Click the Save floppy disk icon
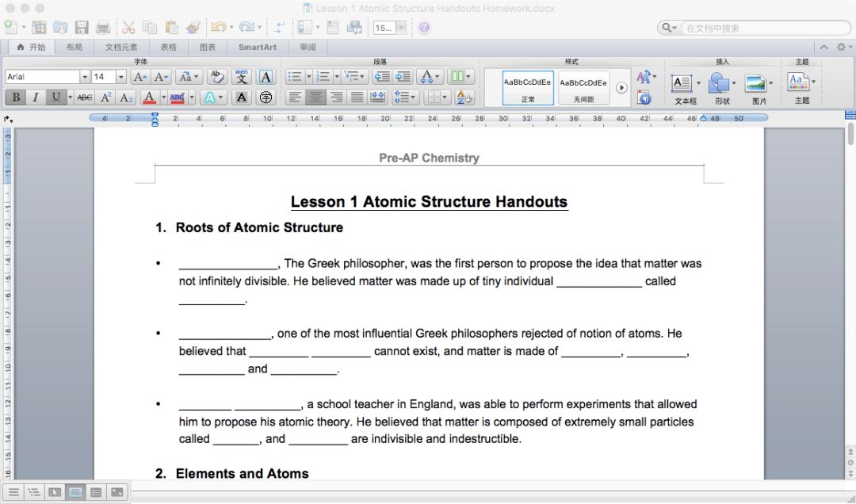The width and height of the screenshot is (856, 504). [x=81, y=28]
